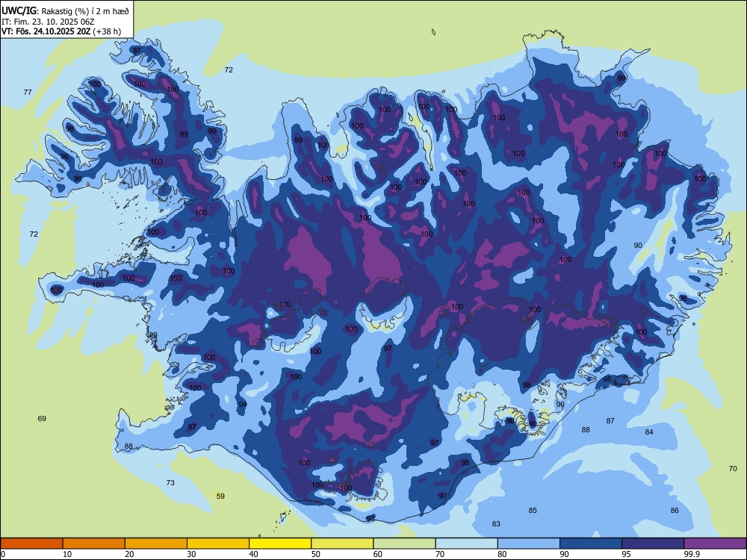The width and height of the screenshot is (747, 560).
Task: Select the orange 10–20 legend swatch
Action: pyautogui.click(x=94, y=544)
